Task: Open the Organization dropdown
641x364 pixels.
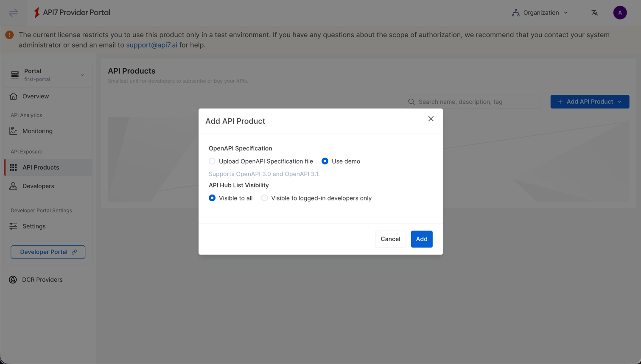Action: pos(540,12)
